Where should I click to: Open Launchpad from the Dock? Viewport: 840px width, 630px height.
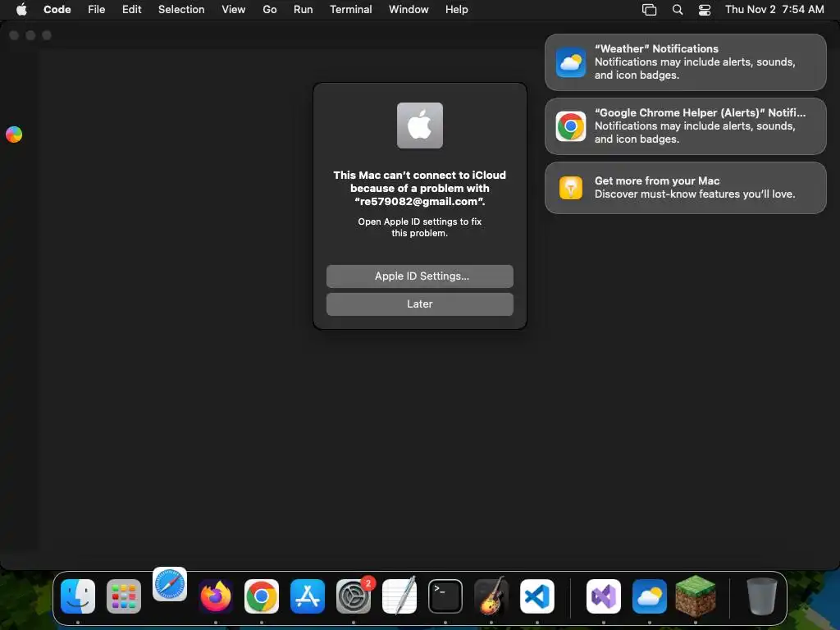tap(124, 596)
